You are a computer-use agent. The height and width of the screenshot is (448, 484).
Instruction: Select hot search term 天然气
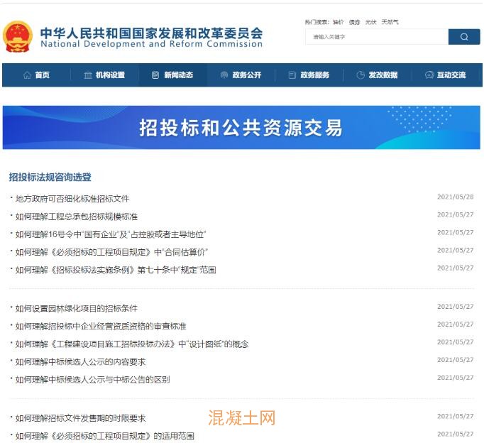coord(390,22)
